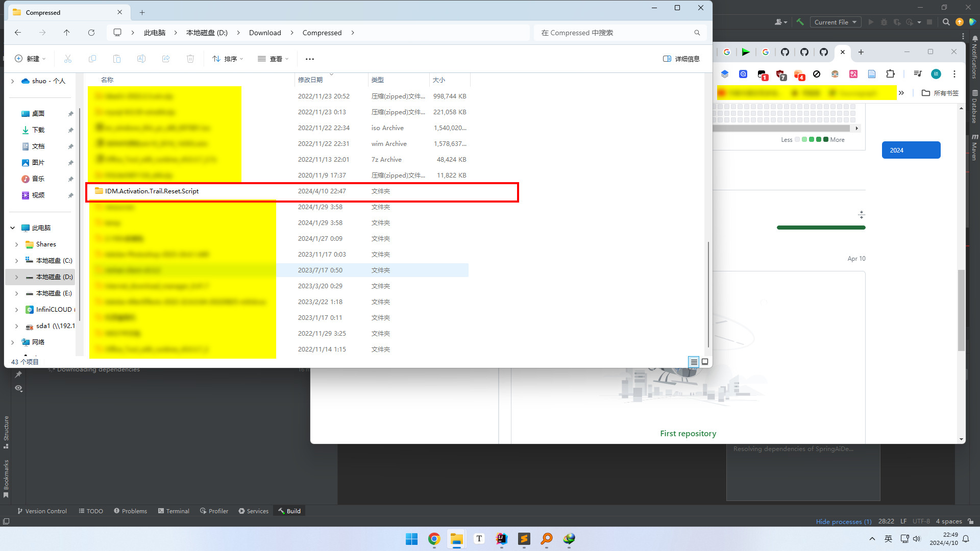Open the Terminal tool window tab

coord(174,511)
